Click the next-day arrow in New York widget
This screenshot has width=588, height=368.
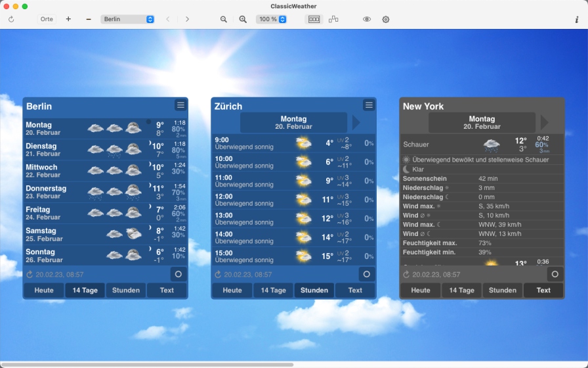click(545, 122)
